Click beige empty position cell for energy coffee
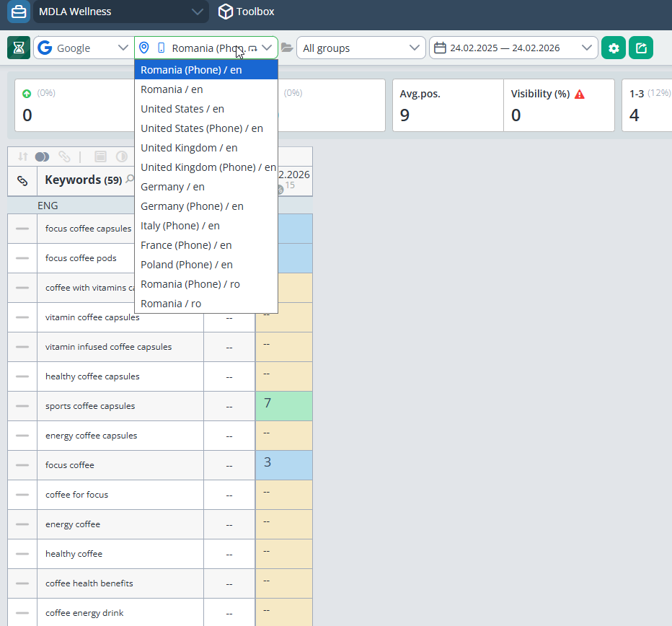Viewport: 672px width, 626px height. [x=284, y=524]
